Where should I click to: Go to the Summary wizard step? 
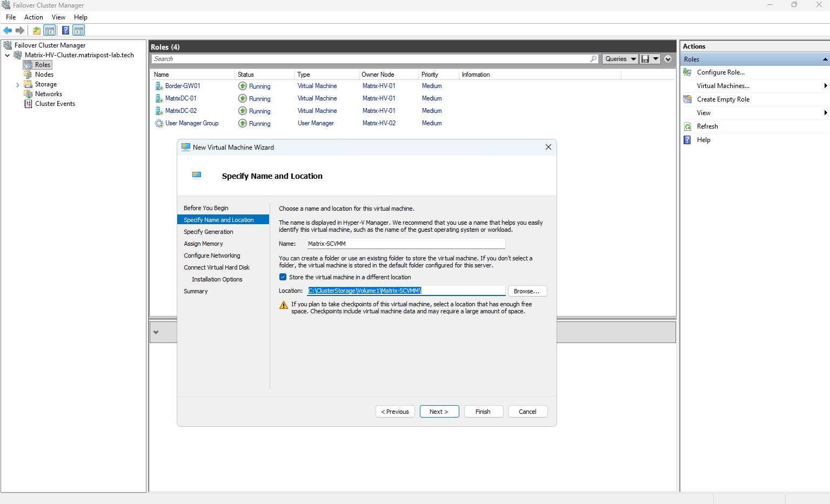click(196, 291)
